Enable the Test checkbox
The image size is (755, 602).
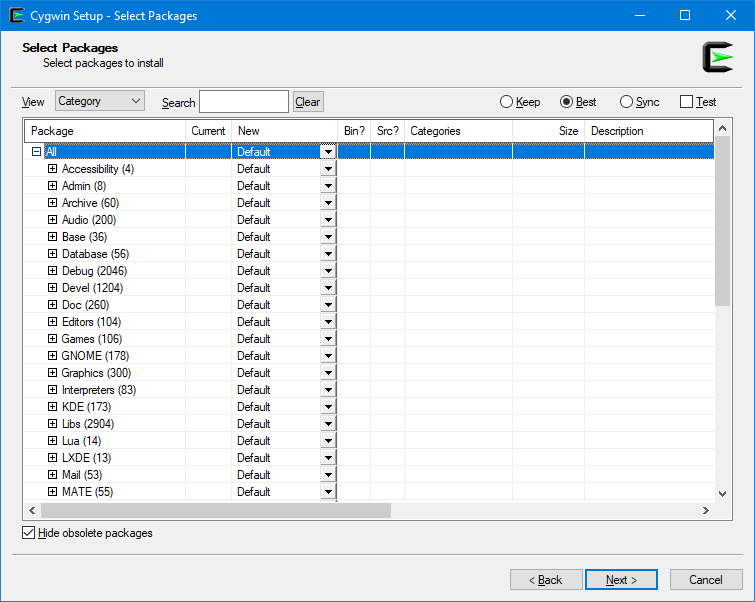tap(686, 102)
